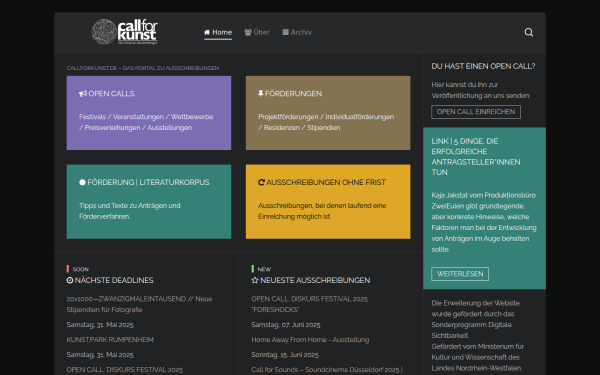Open the brown Förderungen tile
Image resolution: width=600 pixels, height=375 pixels.
[328, 113]
